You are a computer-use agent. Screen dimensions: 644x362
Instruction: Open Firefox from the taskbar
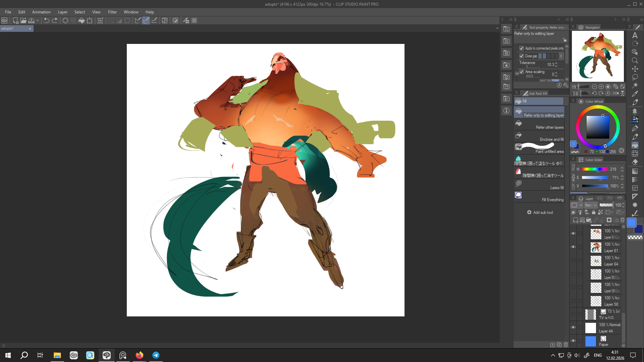coord(139,355)
